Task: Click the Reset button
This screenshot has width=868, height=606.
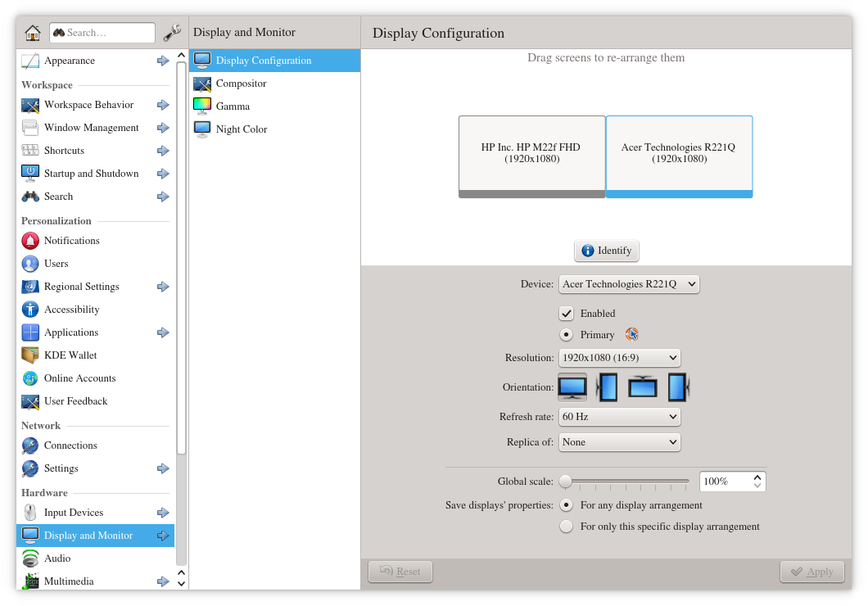Action: (x=400, y=571)
